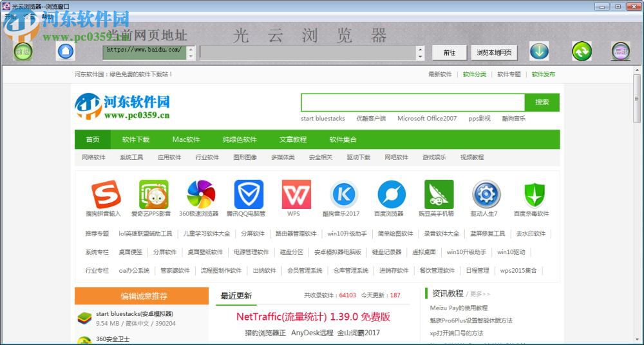The image size is (644, 345).
Task: Open the AnyDesk远程 link
Action: coord(312,333)
